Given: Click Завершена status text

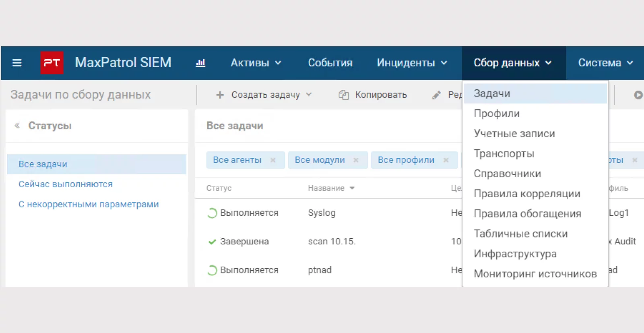Looking at the screenshot, I should pos(244,242).
